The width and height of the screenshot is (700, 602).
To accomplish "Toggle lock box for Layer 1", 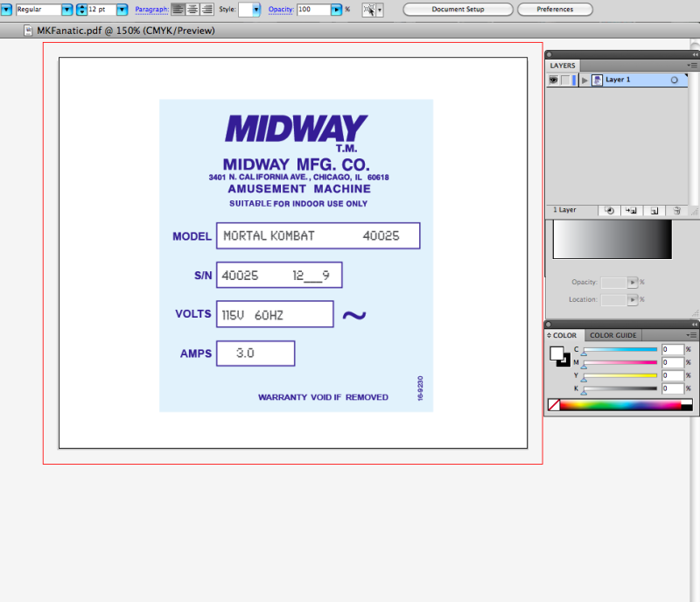I will tap(565, 80).
